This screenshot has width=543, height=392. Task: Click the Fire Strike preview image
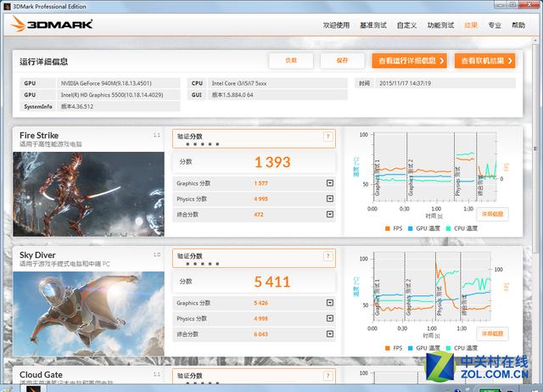(88, 194)
